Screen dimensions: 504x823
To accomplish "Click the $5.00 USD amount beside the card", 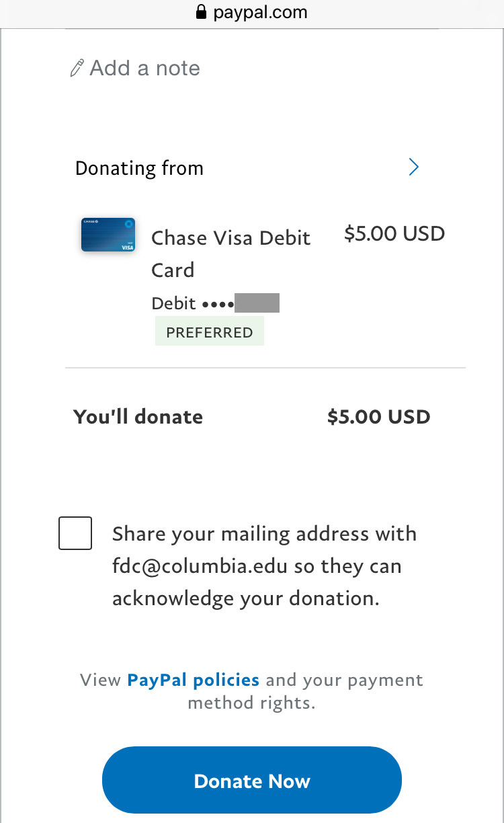I will [394, 233].
